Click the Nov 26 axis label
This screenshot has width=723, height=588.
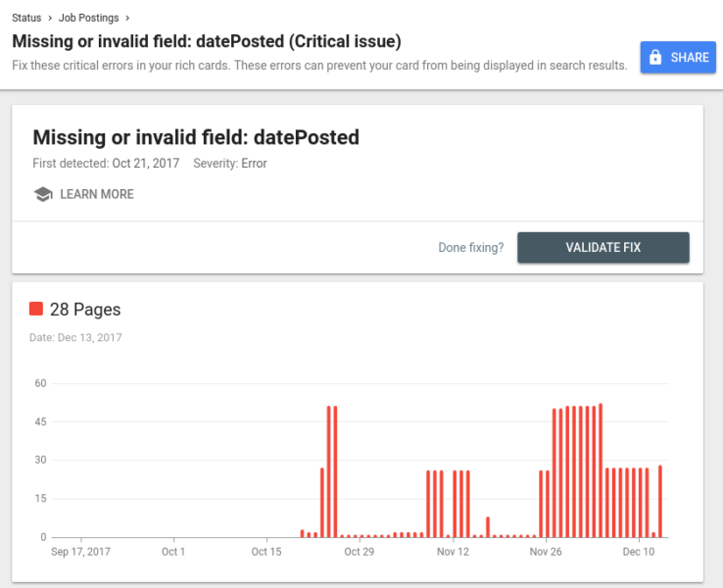[x=546, y=552]
